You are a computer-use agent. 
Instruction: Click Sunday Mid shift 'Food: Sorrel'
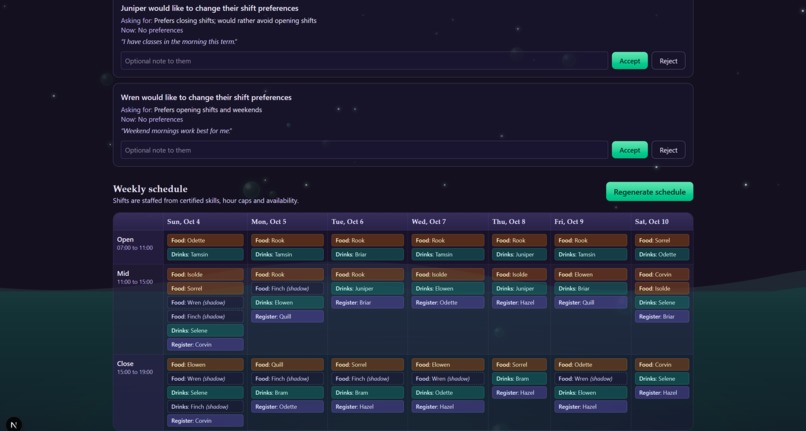coord(205,289)
